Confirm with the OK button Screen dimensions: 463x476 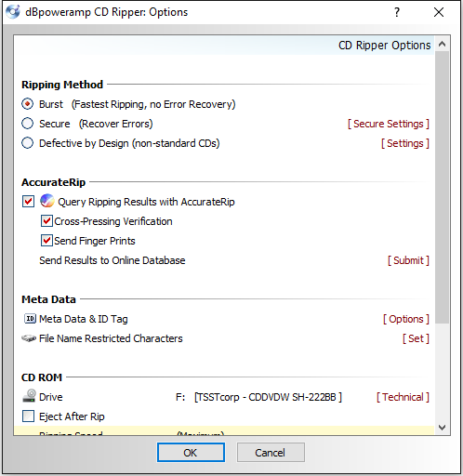click(x=191, y=453)
